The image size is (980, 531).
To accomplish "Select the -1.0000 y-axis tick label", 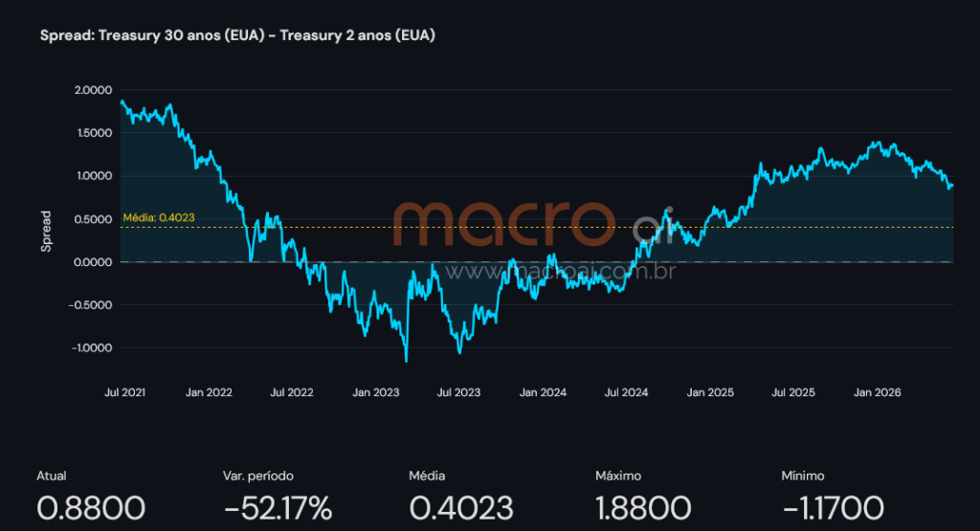I will point(92,348).
